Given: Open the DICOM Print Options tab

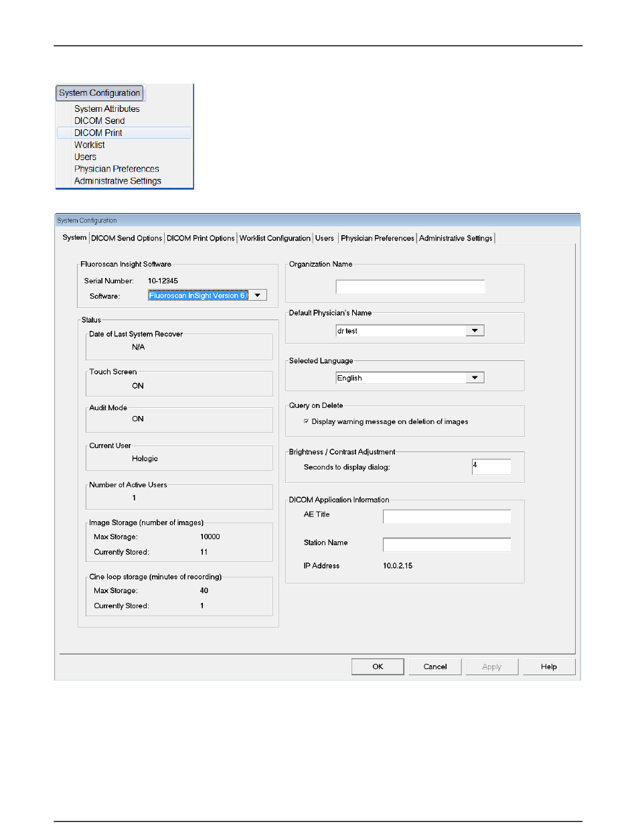Looking at the screenshot, I should (201, 238).
